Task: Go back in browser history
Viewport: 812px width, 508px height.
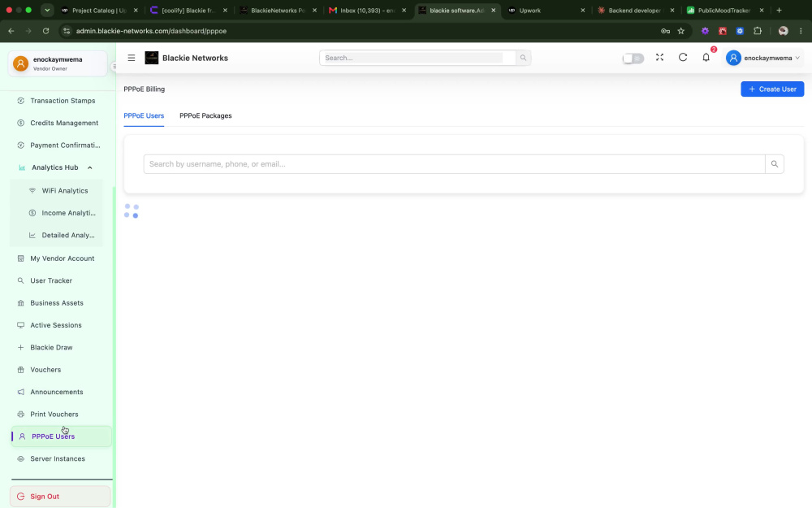Action: point(11,31)
